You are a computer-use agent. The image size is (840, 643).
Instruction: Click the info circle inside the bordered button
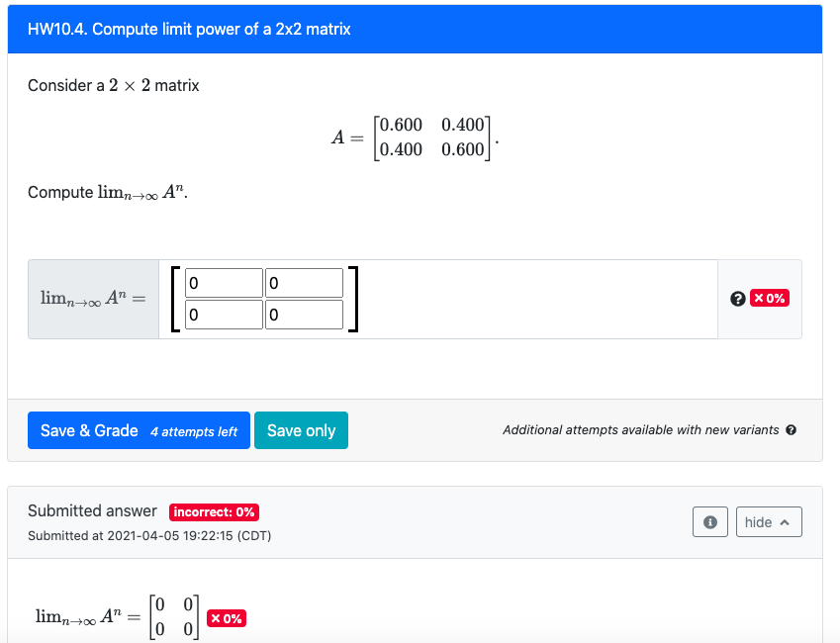(x=709, y=521)
